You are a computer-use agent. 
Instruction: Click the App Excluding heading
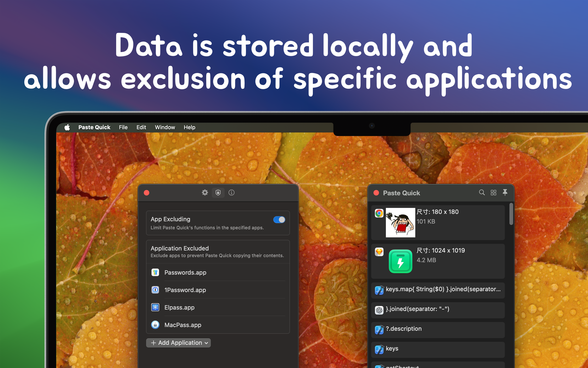point(170,219)
